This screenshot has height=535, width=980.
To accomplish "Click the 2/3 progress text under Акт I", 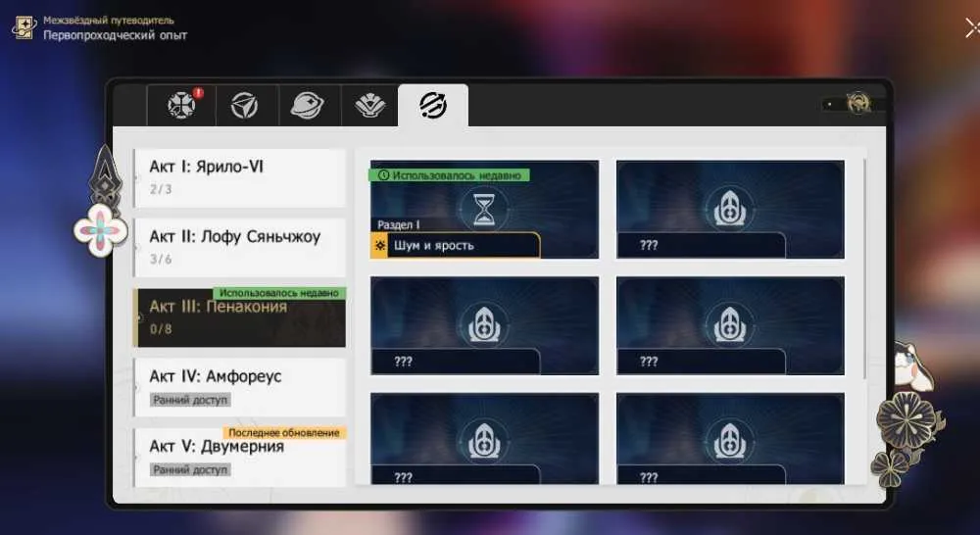I will [x=161, y=189].
